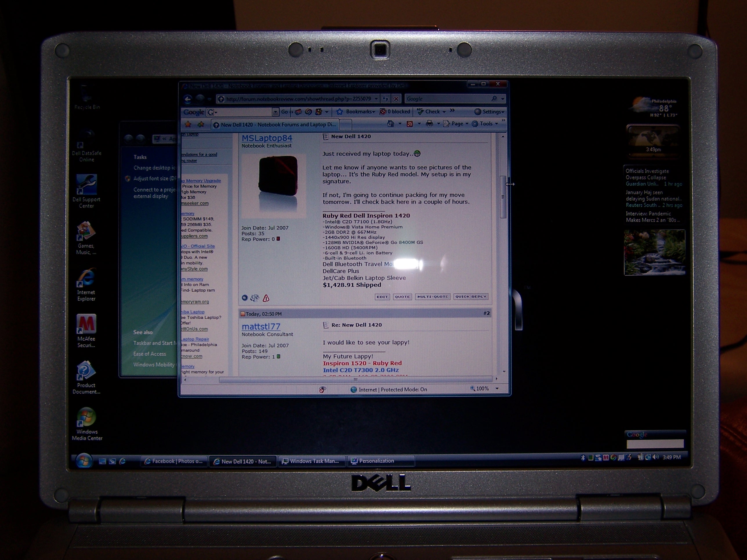Image resolution: width=747 pixels, height=560 pixels.
Task: Open the Dell Support Center desktop icon
Action: point(86,191)
